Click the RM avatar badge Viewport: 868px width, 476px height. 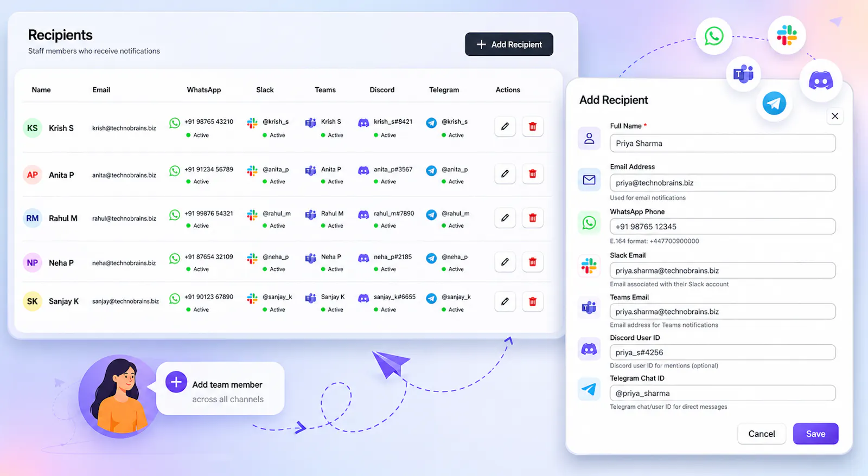tap(33, 218)
